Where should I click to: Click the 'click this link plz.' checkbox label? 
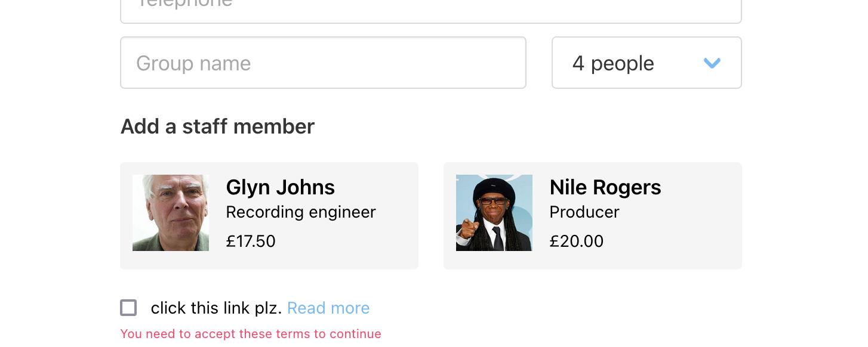[216, 308]
